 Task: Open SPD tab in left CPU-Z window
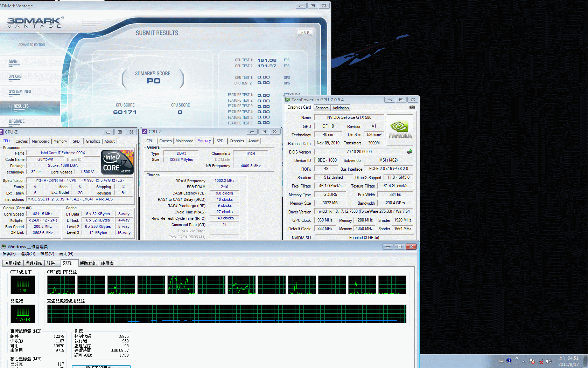tap(76, 141)
